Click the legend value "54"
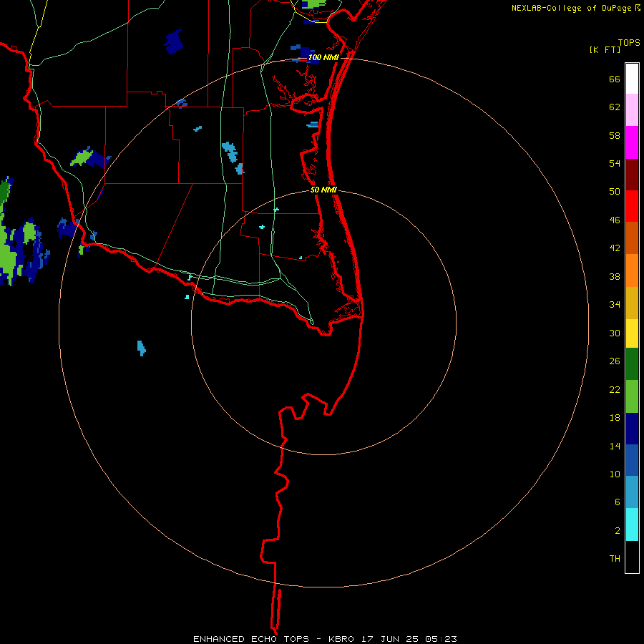The image size is (644, 644). coord(615,163)
